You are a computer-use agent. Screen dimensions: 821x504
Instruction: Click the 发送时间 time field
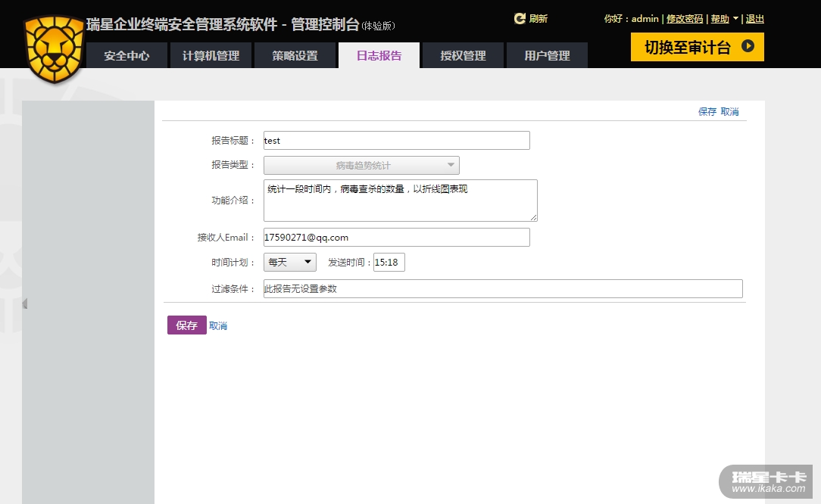coord(389,262)
